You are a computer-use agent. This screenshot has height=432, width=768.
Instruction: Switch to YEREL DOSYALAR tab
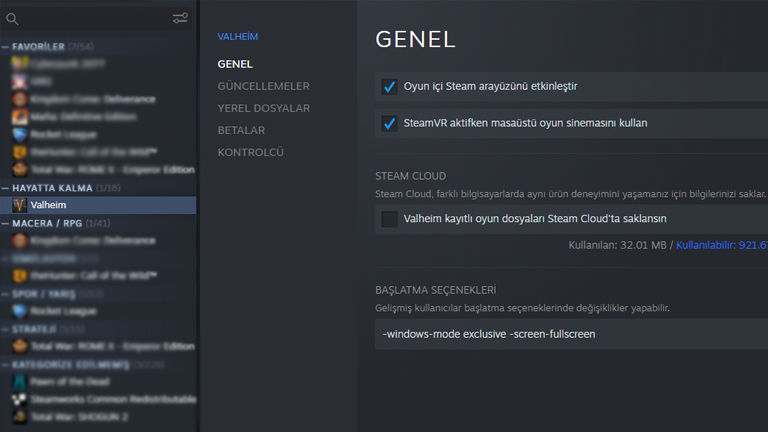pos(264,108)
